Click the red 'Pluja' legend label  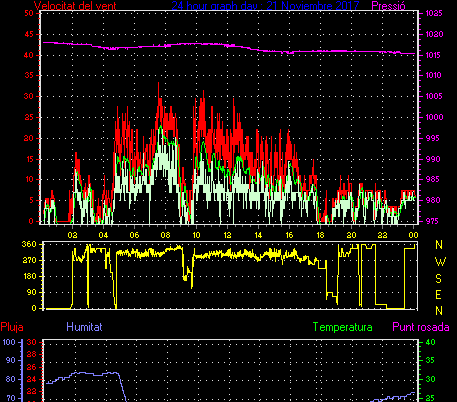[12, 327]
